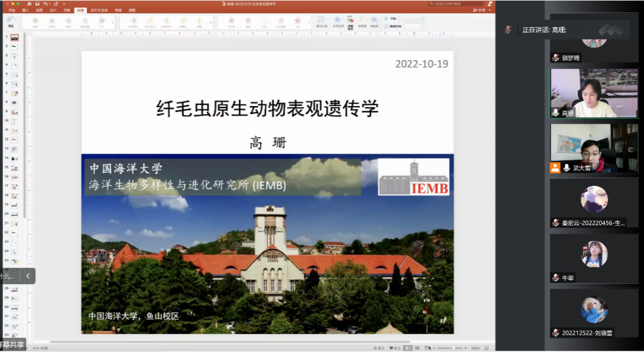Fit slide to window icon
This screenshot has width=644, height=352.
coord(487,348)
